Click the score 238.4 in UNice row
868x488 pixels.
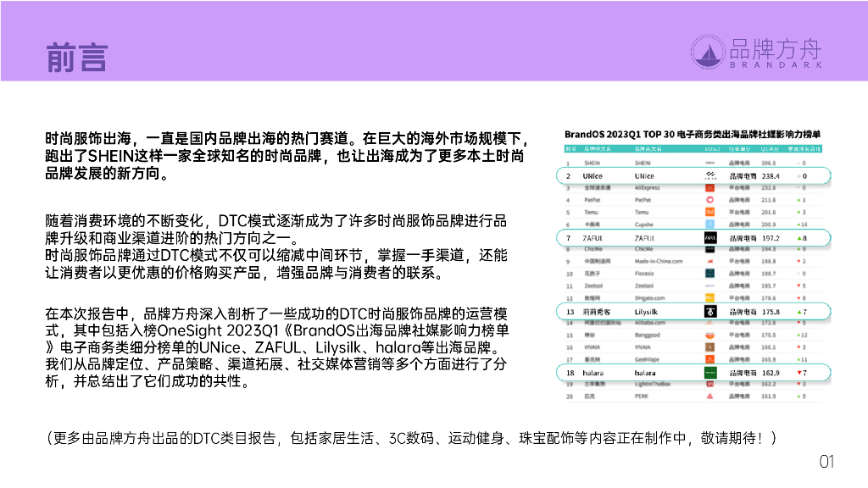point(771,176)
